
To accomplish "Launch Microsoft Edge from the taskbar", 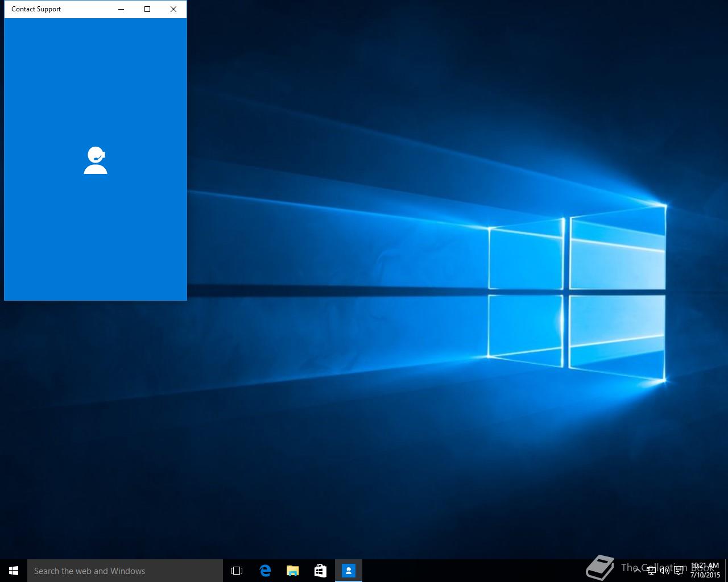I will [264, 571].
